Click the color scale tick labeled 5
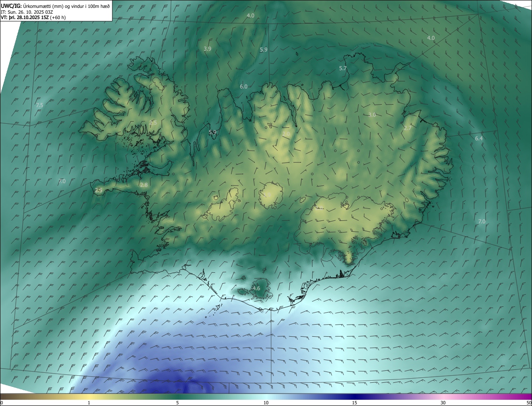Screen dimensions: 532x406 click(177, 403)
